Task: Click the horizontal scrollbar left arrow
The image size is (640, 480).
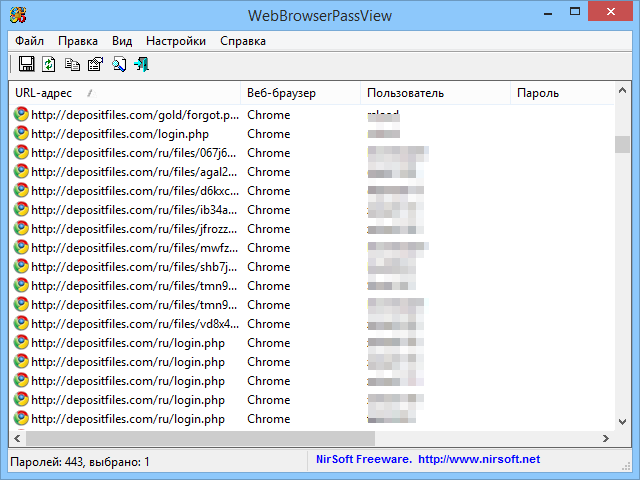Action: 17,438
